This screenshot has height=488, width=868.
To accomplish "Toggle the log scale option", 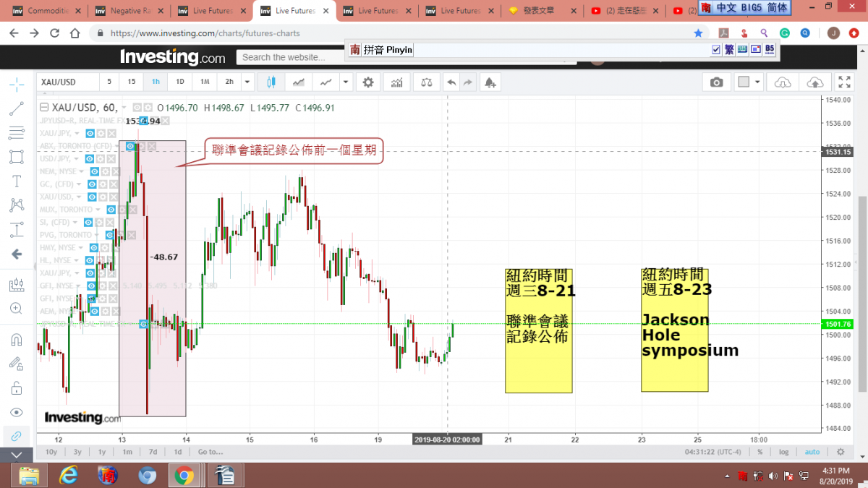I will (x=784, y=452).
